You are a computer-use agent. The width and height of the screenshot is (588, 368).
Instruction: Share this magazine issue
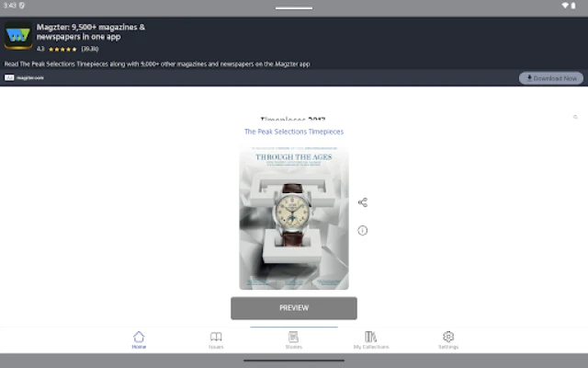pos(363,202)
